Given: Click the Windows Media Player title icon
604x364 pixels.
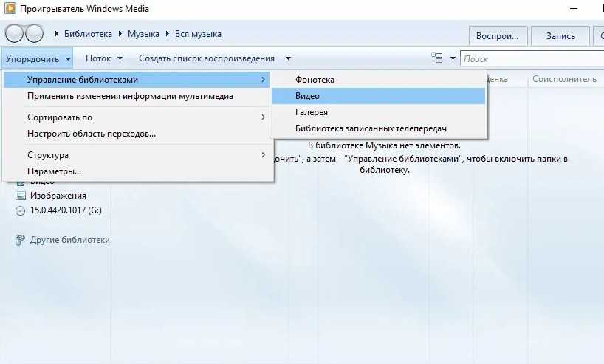Looking at the screenshot, I should (10, 8).
